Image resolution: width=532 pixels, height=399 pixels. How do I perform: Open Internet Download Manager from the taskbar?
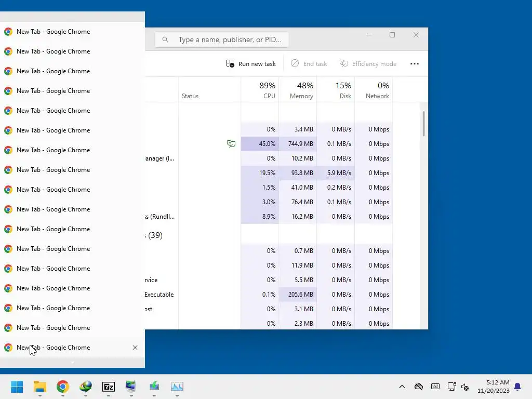86,387
